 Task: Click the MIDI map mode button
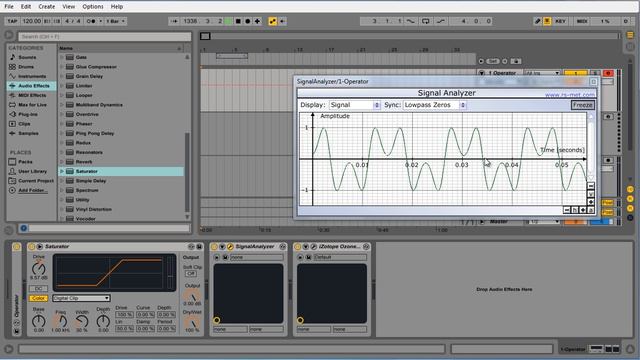tap(582, 21)
